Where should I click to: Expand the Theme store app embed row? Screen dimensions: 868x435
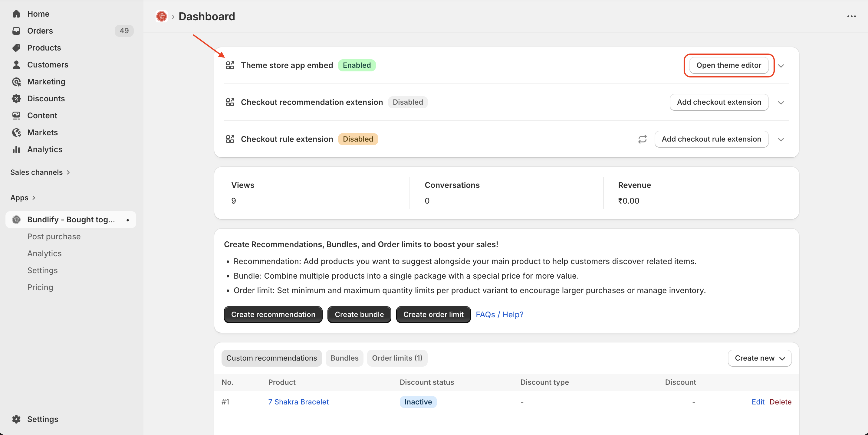pos(781,66)
